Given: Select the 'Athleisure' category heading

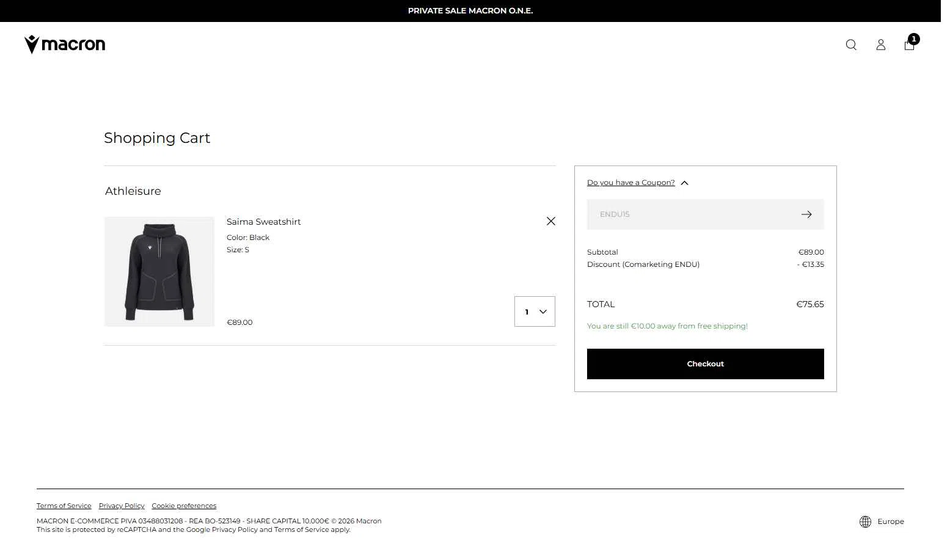Looking at the screenshot, I should [133, 191].
